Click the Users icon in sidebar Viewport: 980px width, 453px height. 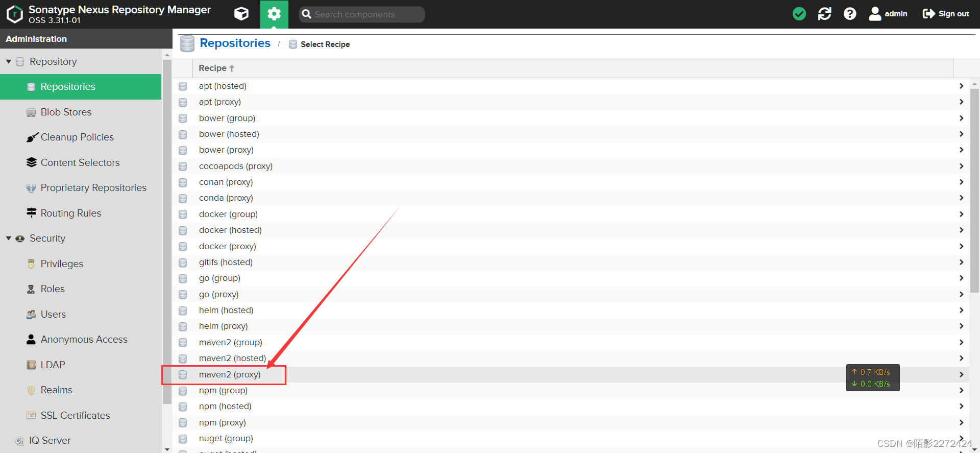pyautogui.click(x=31, y=315)
